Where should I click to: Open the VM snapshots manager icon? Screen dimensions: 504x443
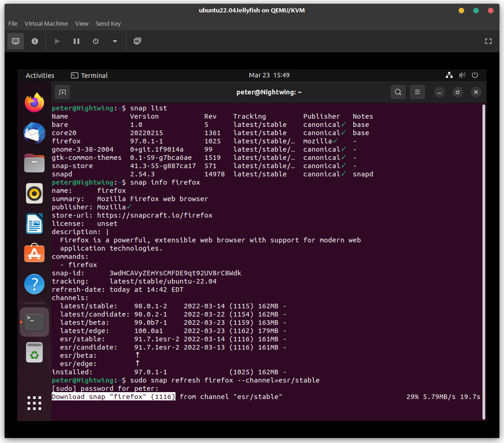[x=137, y=41]
